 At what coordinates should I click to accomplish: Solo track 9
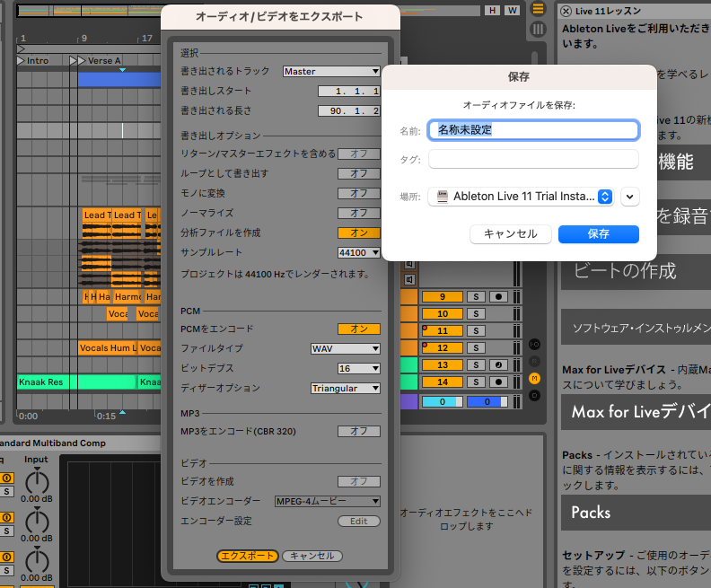[x=476, y=297]
